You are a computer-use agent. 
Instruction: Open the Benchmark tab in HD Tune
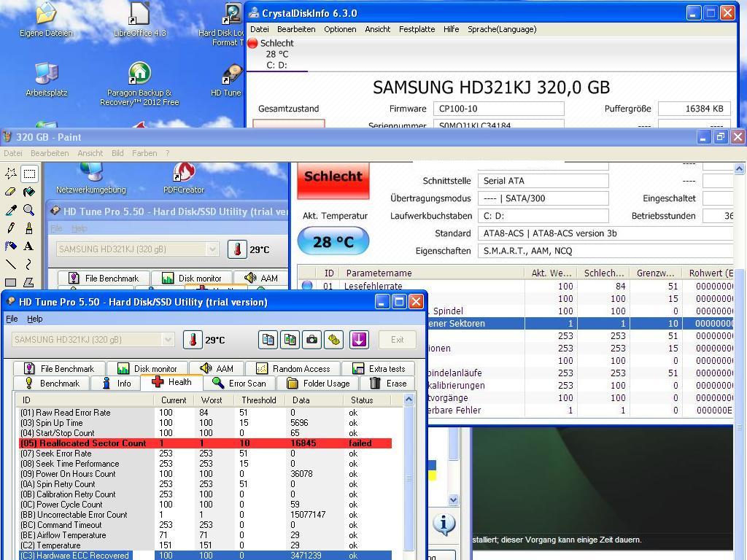pos(52,384)
